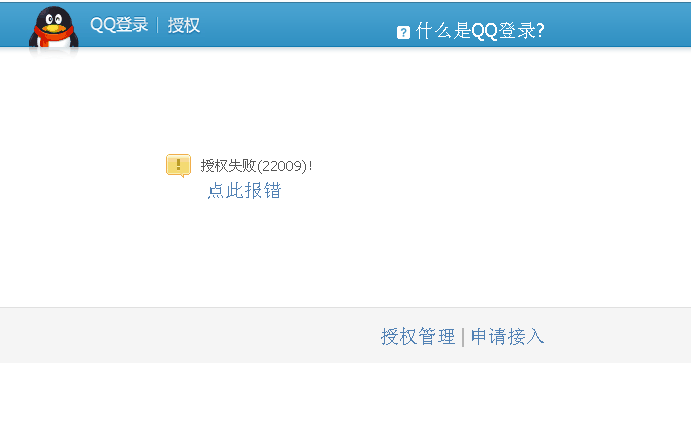Report the error via 点此报错
The height and width of the screenshot is (430, 691).
coord(244,191)
